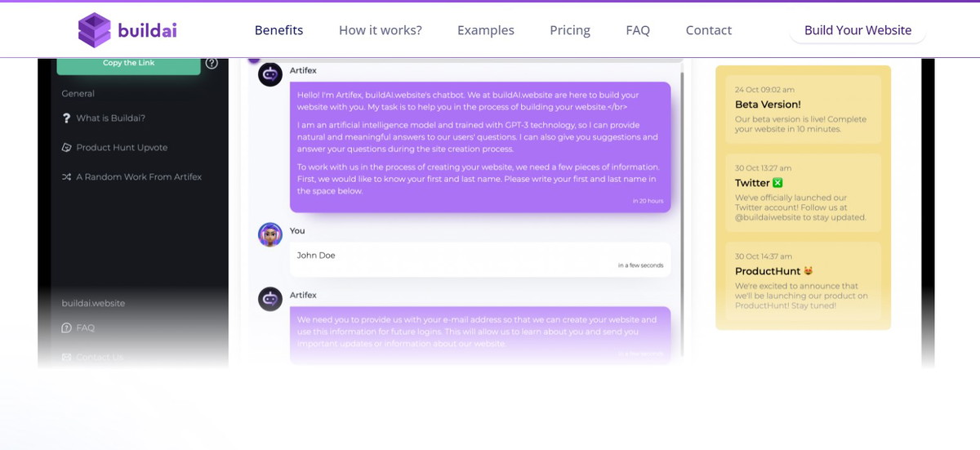Open the Benefits navigation item
The image size is (980, 450).
[x=278, y=30]
